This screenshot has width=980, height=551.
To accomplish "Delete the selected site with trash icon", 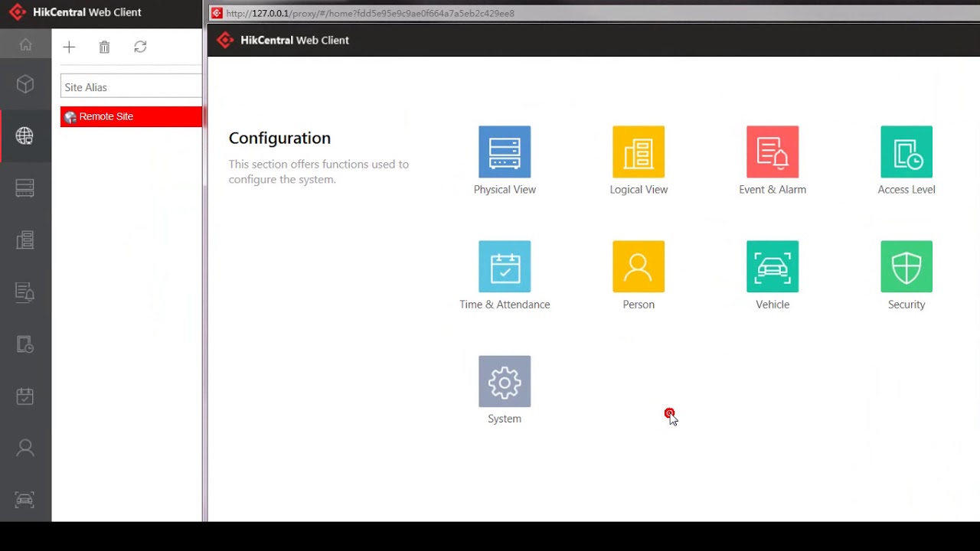I will [x=104, y=47].
